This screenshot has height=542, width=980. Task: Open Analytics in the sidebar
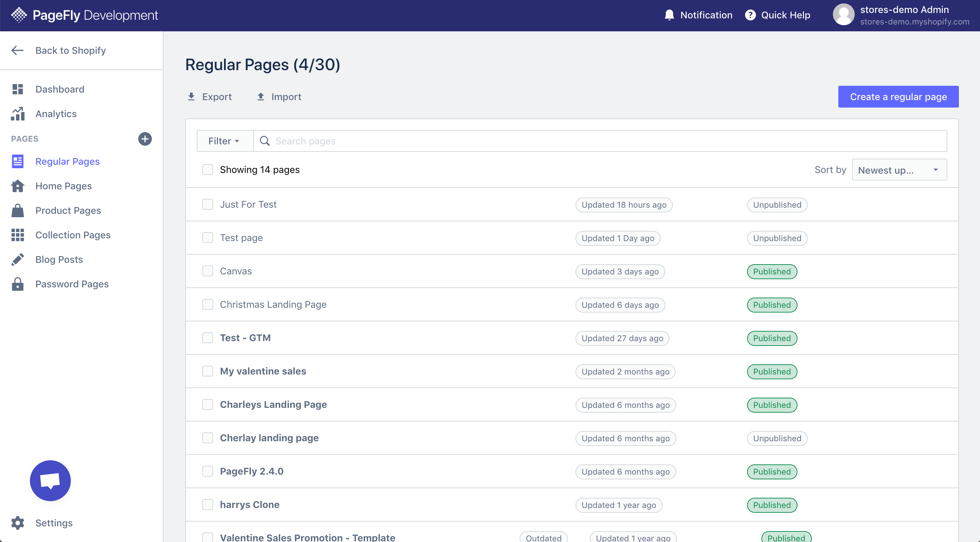coord(56,114)
